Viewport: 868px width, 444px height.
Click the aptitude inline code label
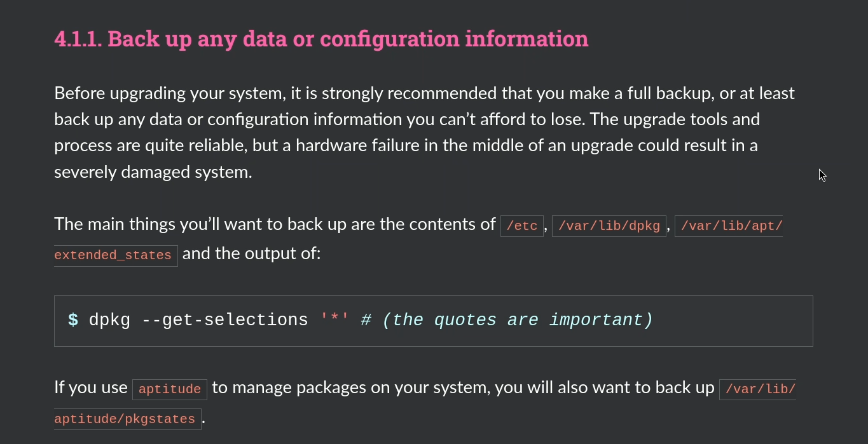pos(170,389)
